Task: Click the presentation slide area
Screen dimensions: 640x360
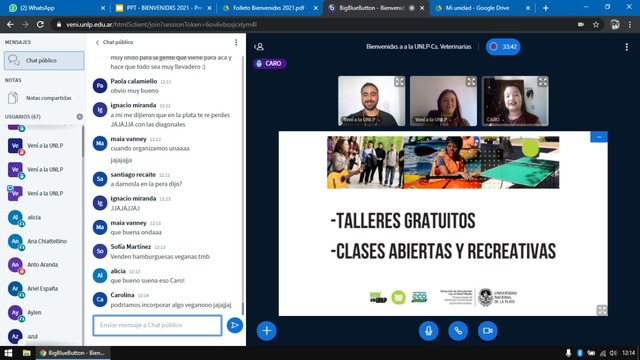Action: pos(443,223)
